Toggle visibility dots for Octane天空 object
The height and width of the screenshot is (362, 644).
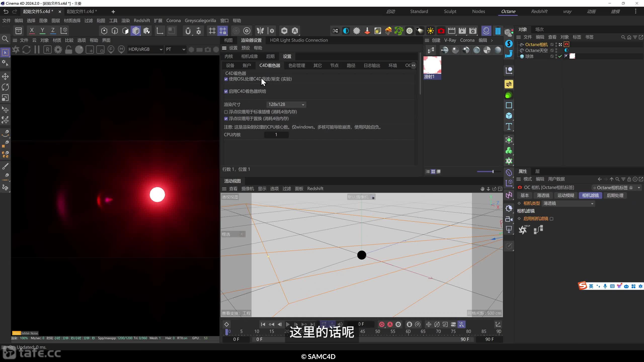(x=556, y=51)
